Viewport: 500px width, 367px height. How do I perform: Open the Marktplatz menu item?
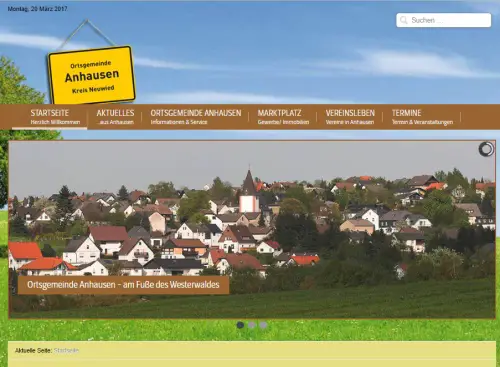(283, 117)
